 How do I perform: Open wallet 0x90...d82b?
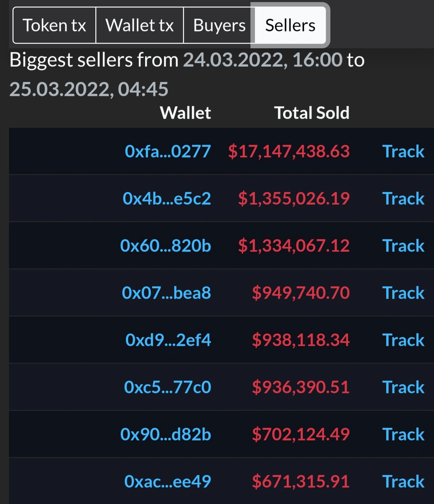click(166, 434)
